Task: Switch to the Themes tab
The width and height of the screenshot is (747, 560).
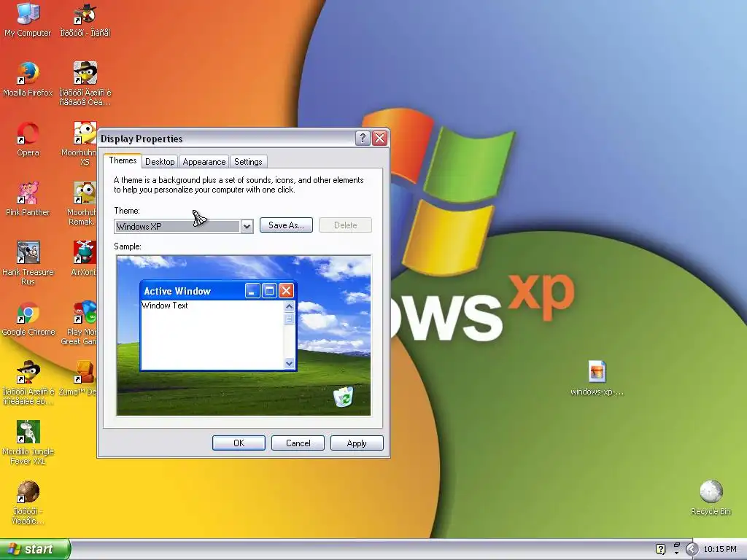Action: (123, 160)
